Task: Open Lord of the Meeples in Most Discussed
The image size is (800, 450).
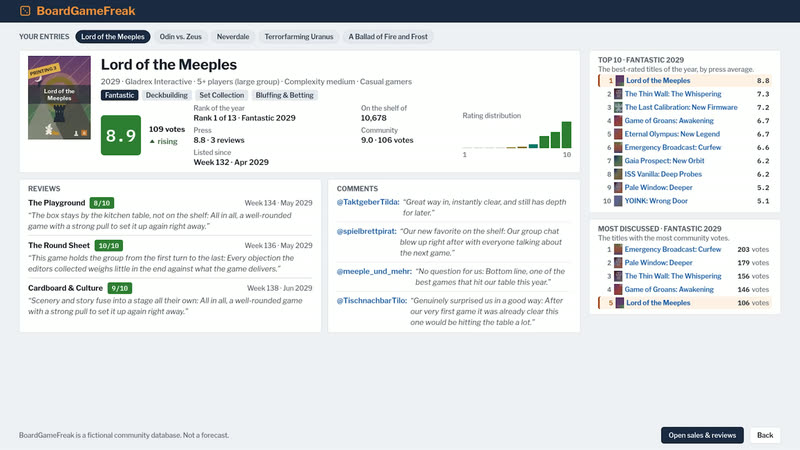Action: [x=658, y=303]
